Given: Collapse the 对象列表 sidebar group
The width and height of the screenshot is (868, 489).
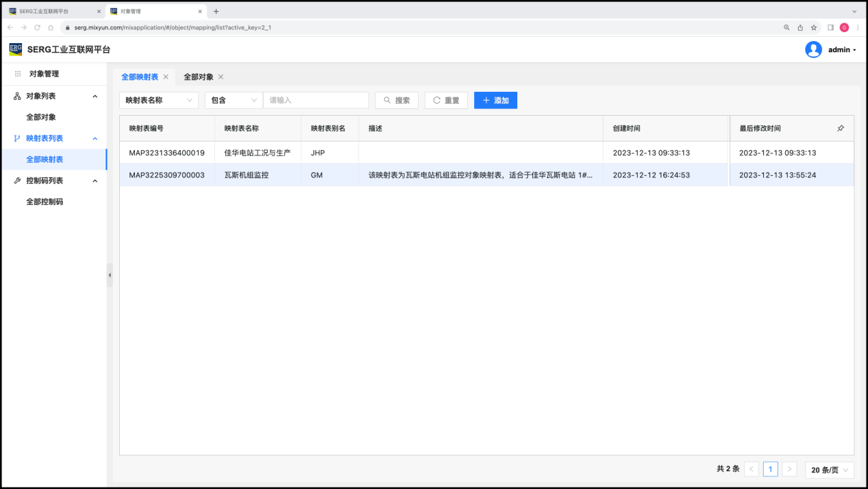Looking at the screenshot, I should (95, 97).
